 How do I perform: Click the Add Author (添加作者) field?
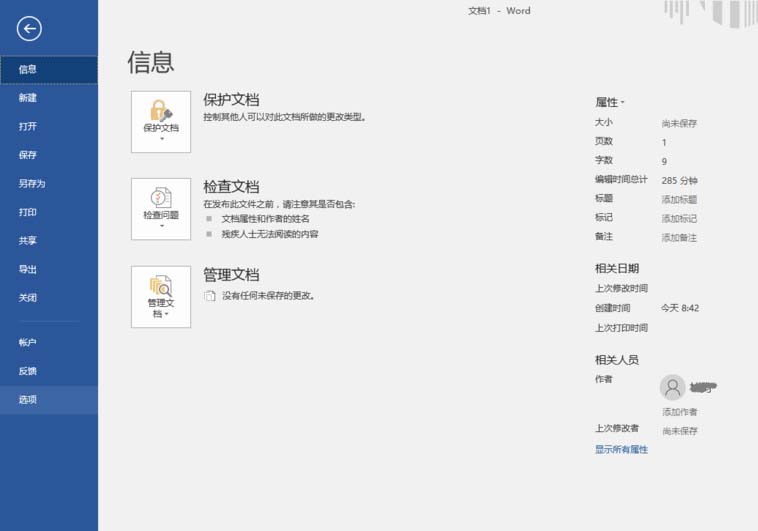pyautogui.click(x=679, y=412)
